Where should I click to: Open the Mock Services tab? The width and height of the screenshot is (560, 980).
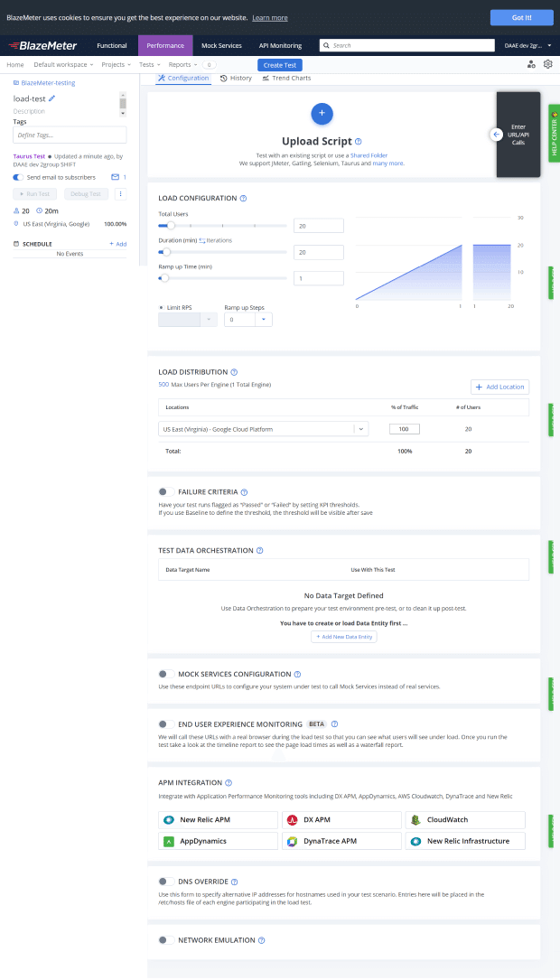(x=221, y=46)
